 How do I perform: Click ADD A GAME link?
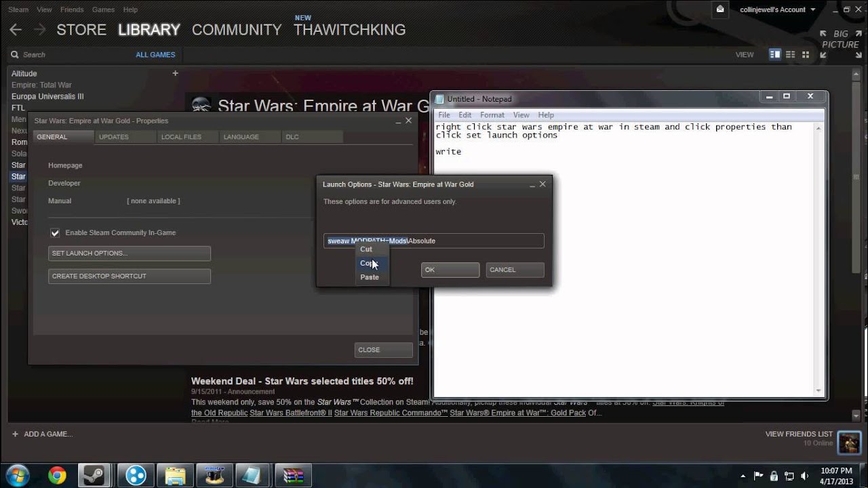coord(48,434)
